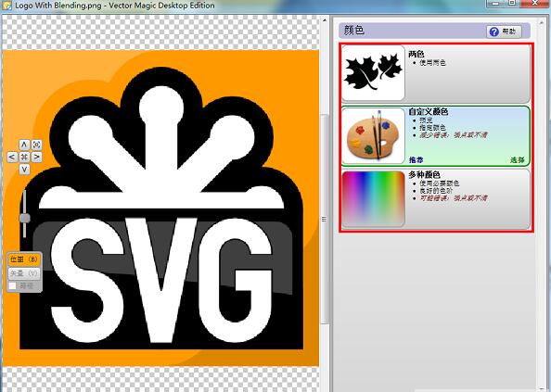Click the preview pane vertical scrollbar
Viewport: 551px width, 392px height.
coord(325,218)
